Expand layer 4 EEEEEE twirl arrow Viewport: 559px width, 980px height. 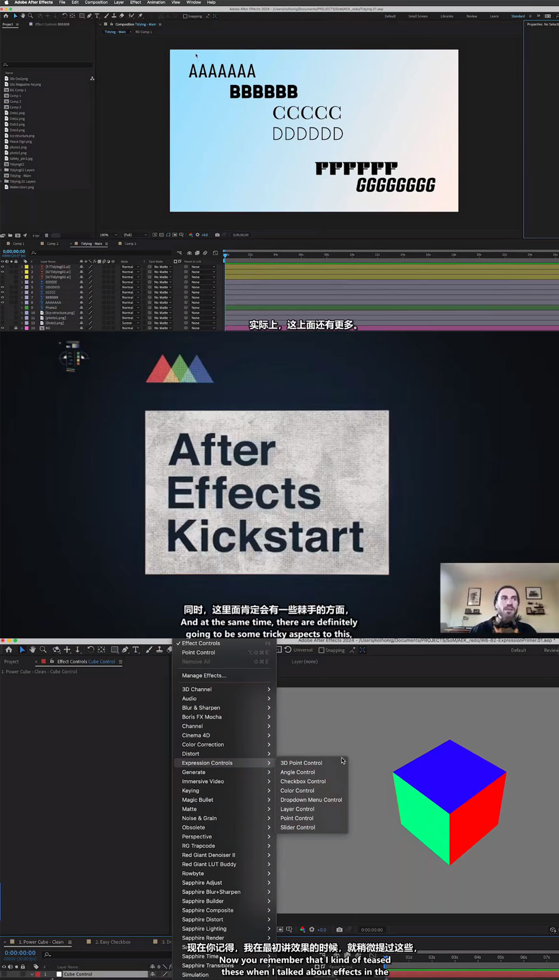tap(22, 282)
